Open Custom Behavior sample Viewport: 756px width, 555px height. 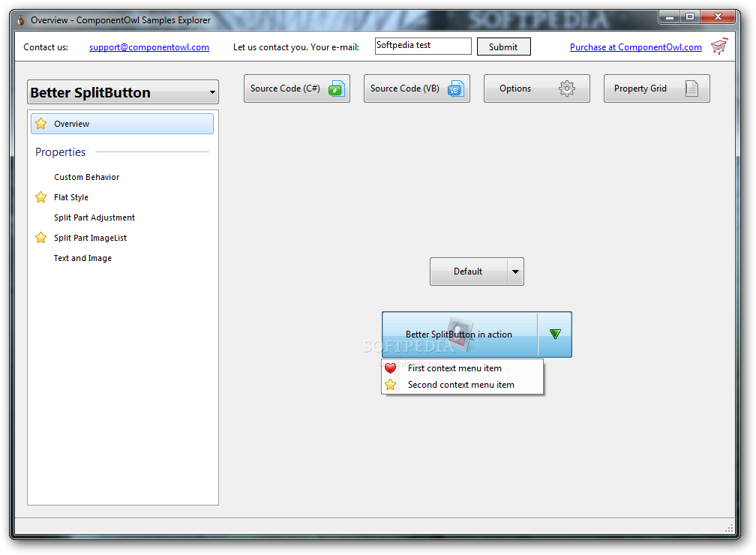(87, 177)
